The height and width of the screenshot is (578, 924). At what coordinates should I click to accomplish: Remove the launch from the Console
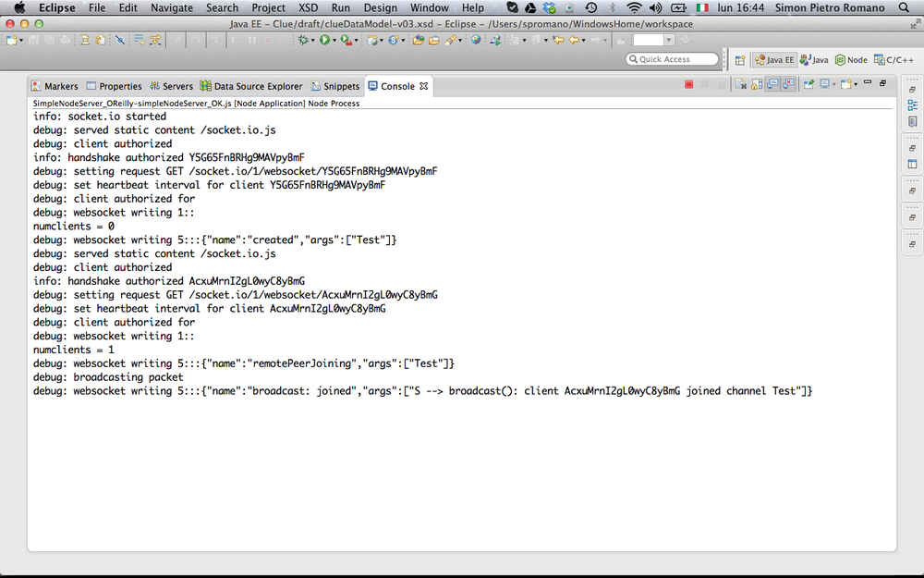pos(705,85)
